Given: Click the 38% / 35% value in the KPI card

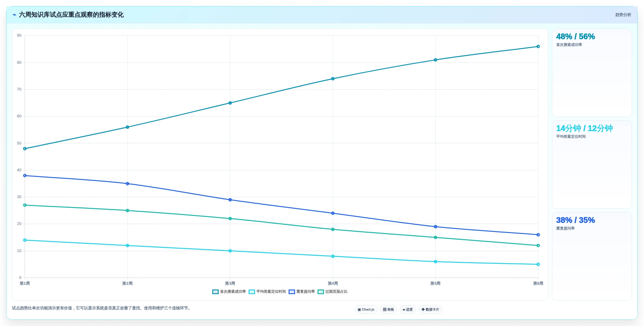Looking at the screenshot, I should [x=575, y=220].
